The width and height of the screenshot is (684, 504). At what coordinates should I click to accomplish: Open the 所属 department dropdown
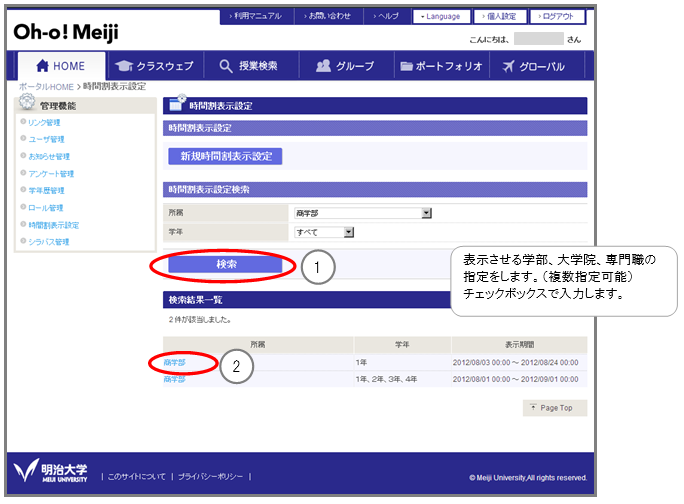pos(363,213)
